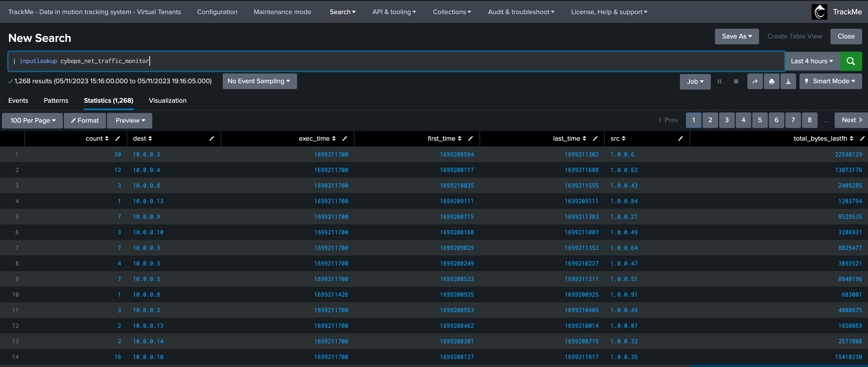Screen dimensions: 868x367
Task: Click count value 16 in row 14
Action: [x=117, y=357]
